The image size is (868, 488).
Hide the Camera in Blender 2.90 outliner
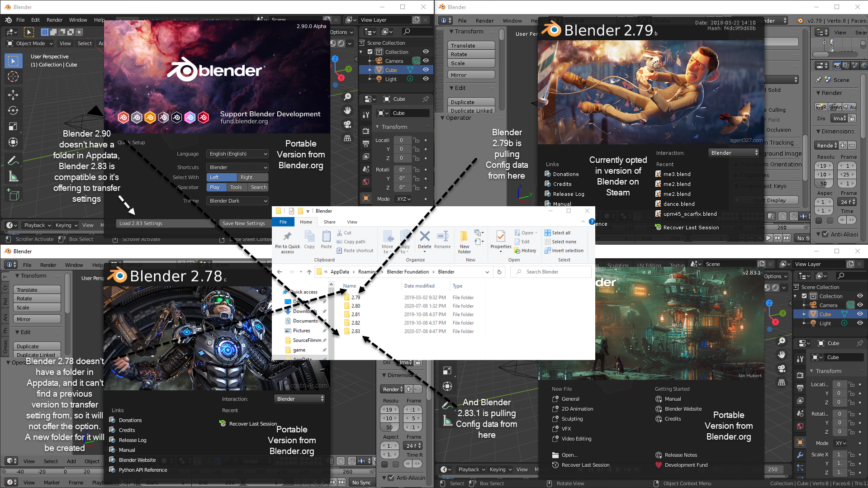pos(426,61)
